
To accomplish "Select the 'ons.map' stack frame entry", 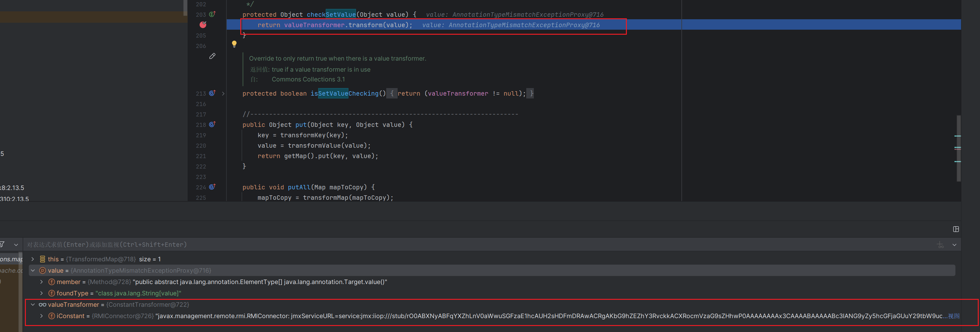I will pyautogui.click(x=11, y=259).
